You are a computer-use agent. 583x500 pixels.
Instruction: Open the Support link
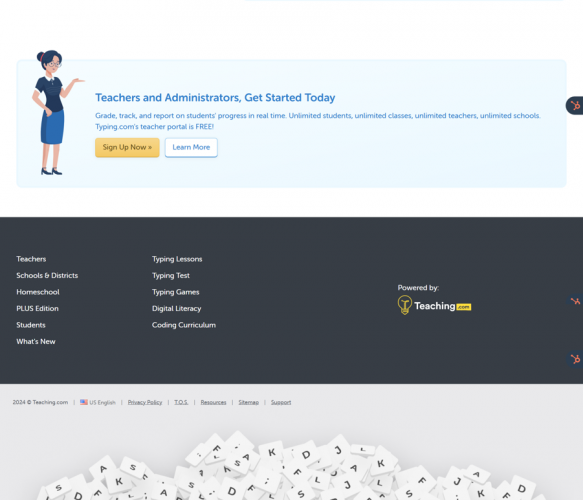pos(281,402)
